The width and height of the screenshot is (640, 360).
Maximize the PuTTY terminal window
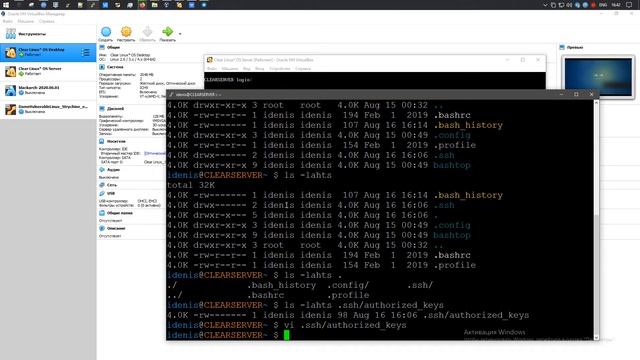coord(576,94)
